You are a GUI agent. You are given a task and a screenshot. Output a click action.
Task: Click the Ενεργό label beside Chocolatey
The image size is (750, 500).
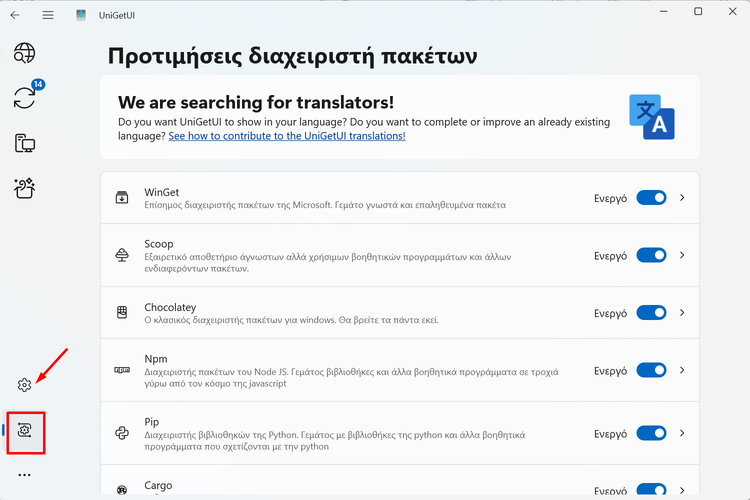tap(610, 313)
